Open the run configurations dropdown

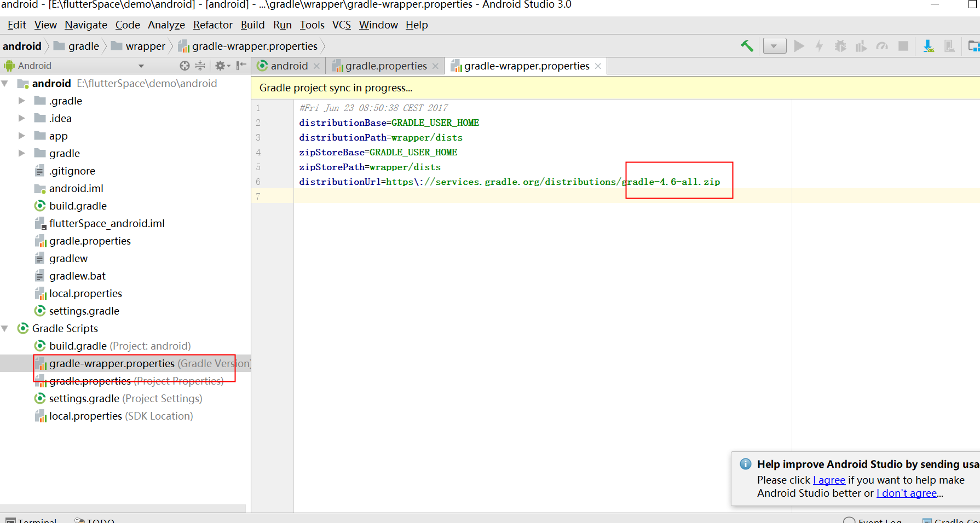pyautogui.click(x=774, y=46)
